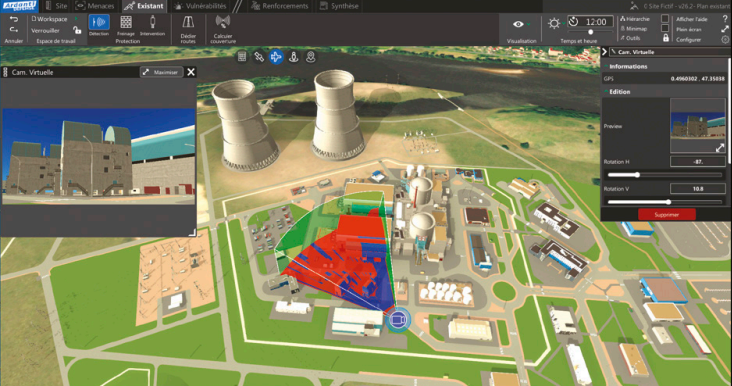Select the virtual camera marker on map
Viewport: 732px width, 386px height.
[x=398, y=320]
